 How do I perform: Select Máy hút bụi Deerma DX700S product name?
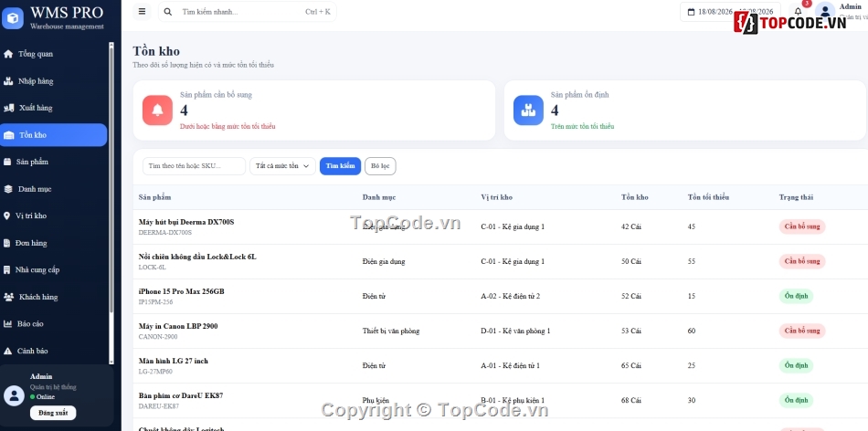pyautogui.click(x=186, y=222)
